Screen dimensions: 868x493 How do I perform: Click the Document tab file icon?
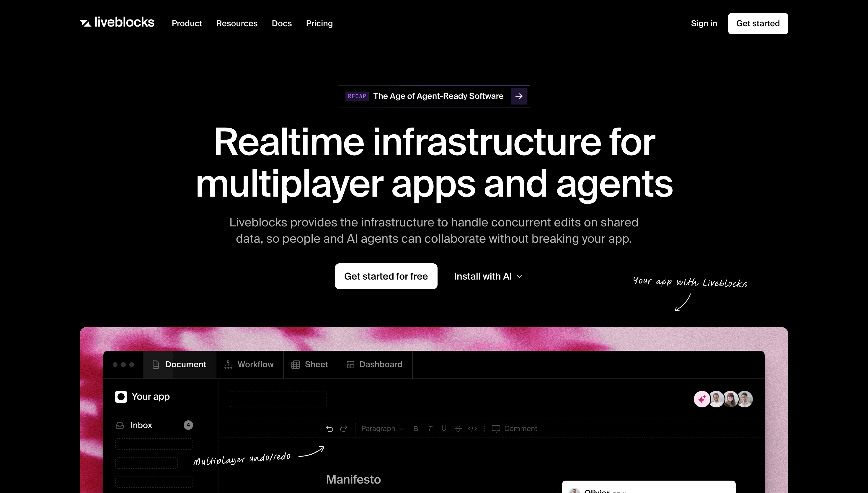[x=156, y=365]
